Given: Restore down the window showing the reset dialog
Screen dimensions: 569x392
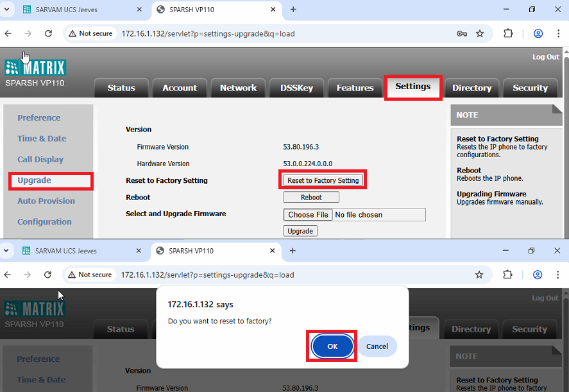Looking at the screenshot, I should [x=531, y=250].
